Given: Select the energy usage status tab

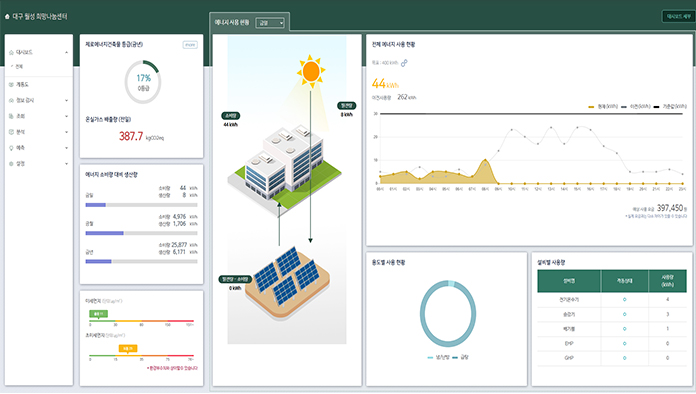Looking at the screenshot, I should click(x=232, y=23).
